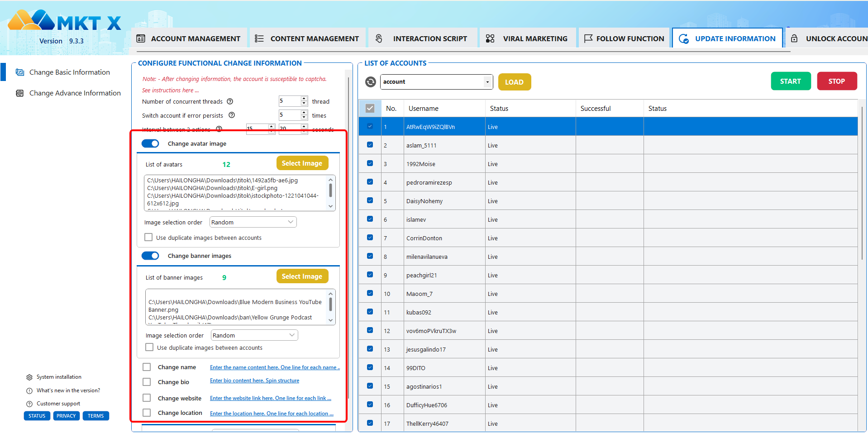Screen dimensions: 868x433
Task: Click the refresh icon beside account dropdown
Action: coord(370,82)
